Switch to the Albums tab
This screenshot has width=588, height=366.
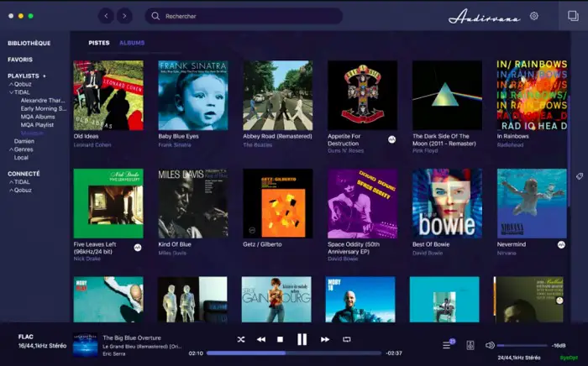(x=132, y=43)
